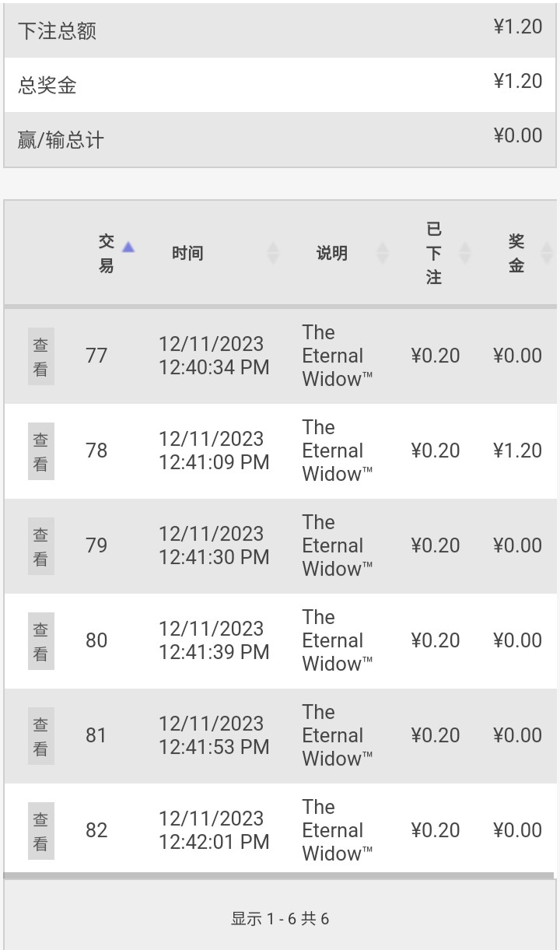Click the sort arrows beside 已下注 header
Viewport: 560px width, 950px height.
465,253
